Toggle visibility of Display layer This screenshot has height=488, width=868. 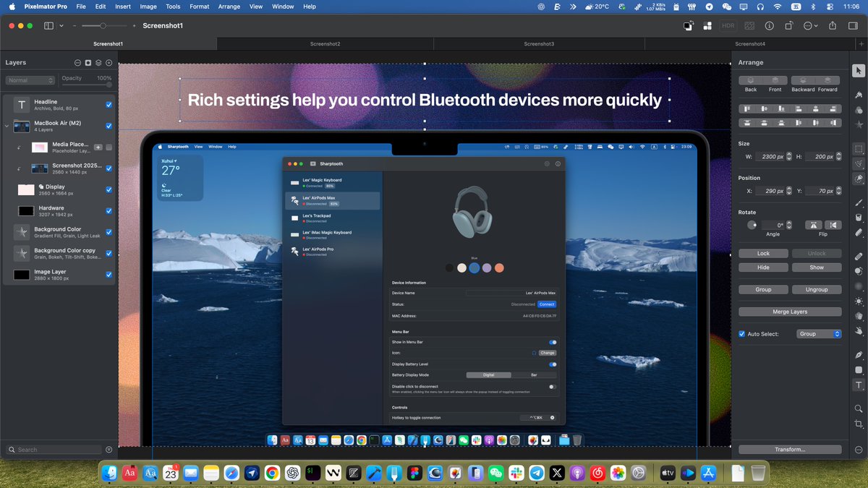(x=109, y=189)
